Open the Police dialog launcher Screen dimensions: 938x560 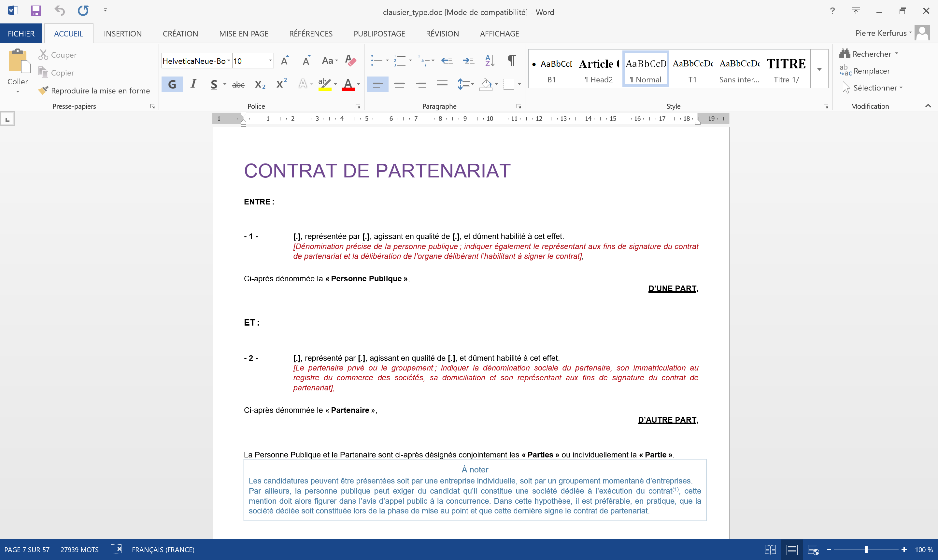click(358, 106)
